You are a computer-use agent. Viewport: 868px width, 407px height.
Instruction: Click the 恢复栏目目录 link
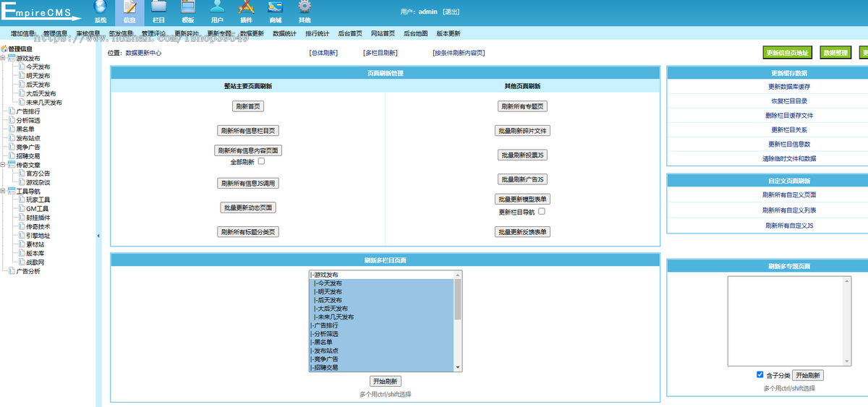click(789, 101)
